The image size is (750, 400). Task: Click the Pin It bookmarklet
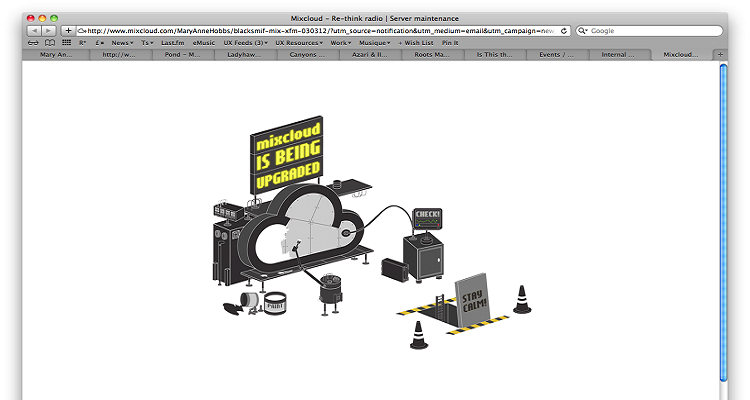[450, 43]
